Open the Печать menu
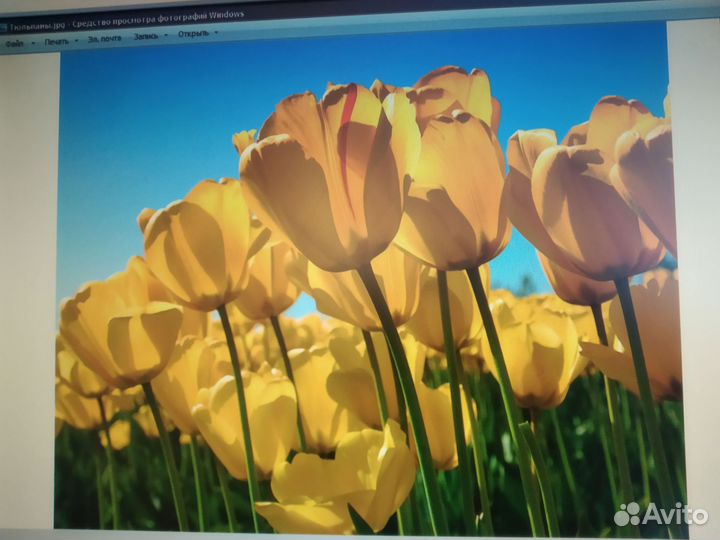 [56, 41]
